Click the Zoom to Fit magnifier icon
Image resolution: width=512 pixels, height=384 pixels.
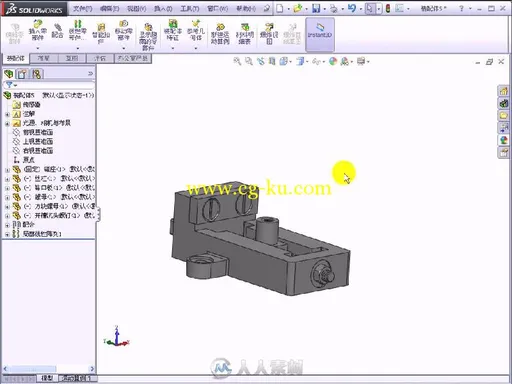237,61
